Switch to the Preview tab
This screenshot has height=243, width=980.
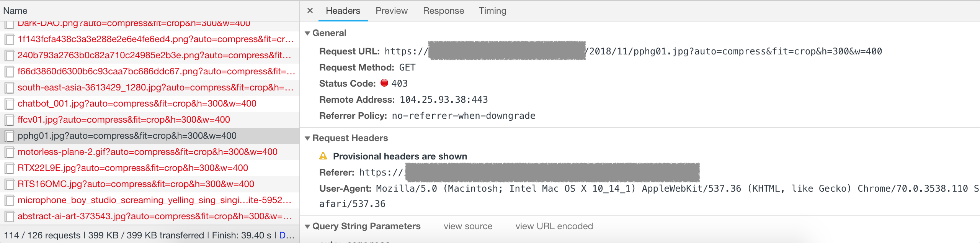(391, 11)
